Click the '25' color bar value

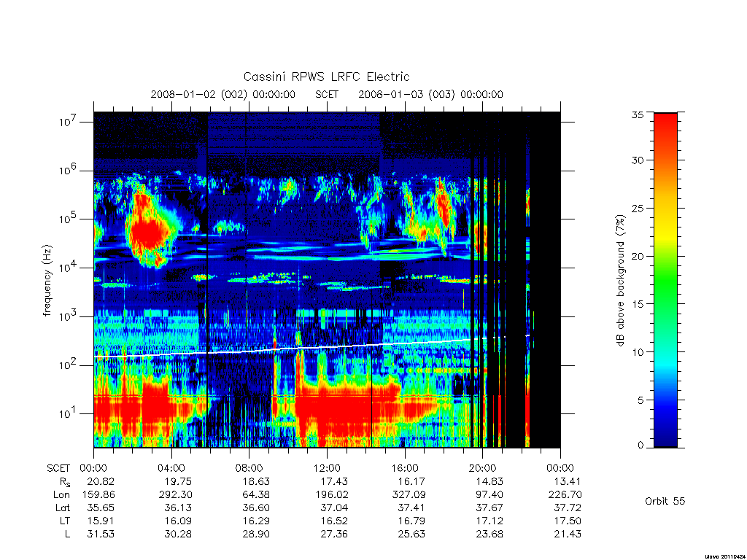[x=637, y=208]
